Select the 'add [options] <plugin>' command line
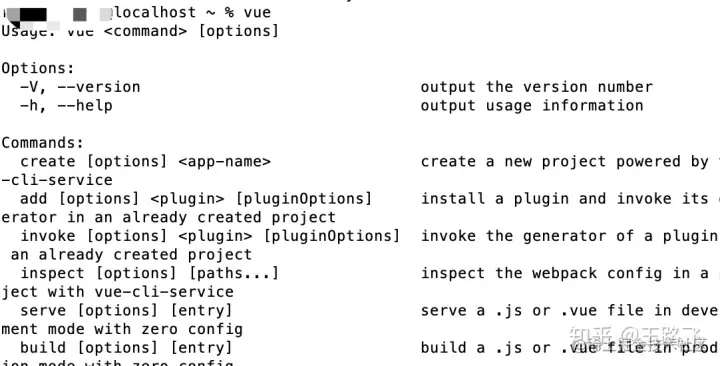 point(122,199)
